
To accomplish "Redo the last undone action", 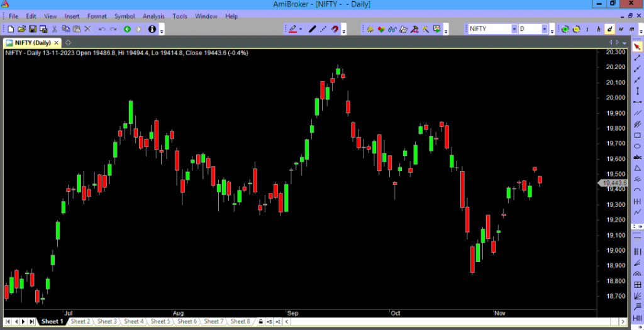I will [113, 29].
